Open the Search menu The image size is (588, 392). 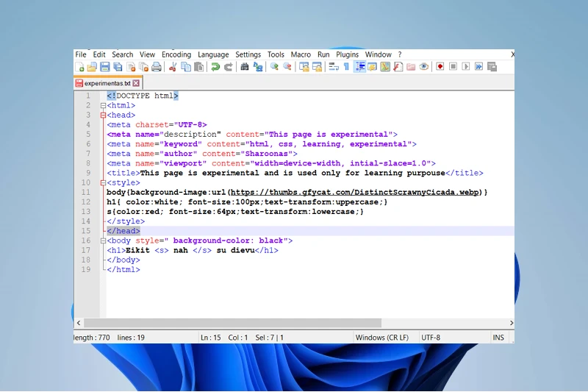[x=122, y=54]
